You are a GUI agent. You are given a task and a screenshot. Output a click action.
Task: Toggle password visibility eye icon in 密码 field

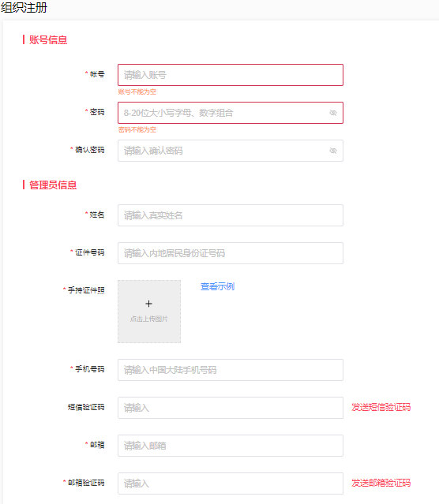[333, 113]
